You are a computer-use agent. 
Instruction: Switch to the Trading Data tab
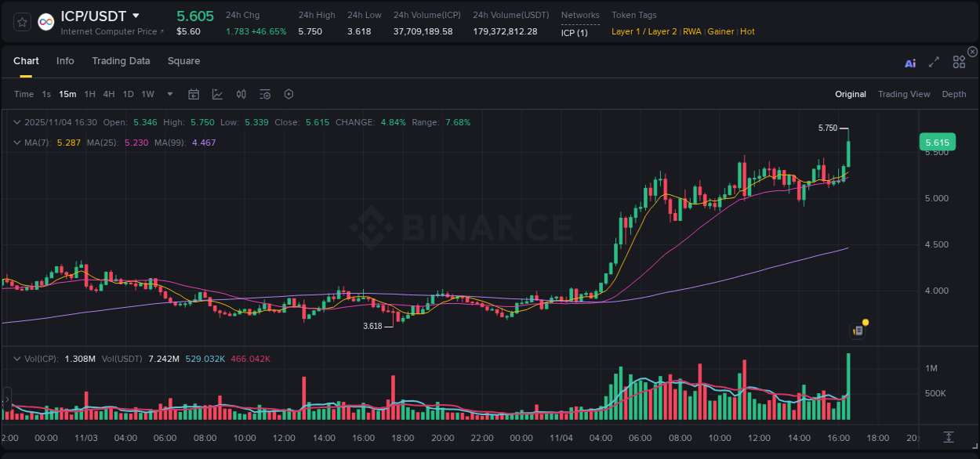(121, 60)
